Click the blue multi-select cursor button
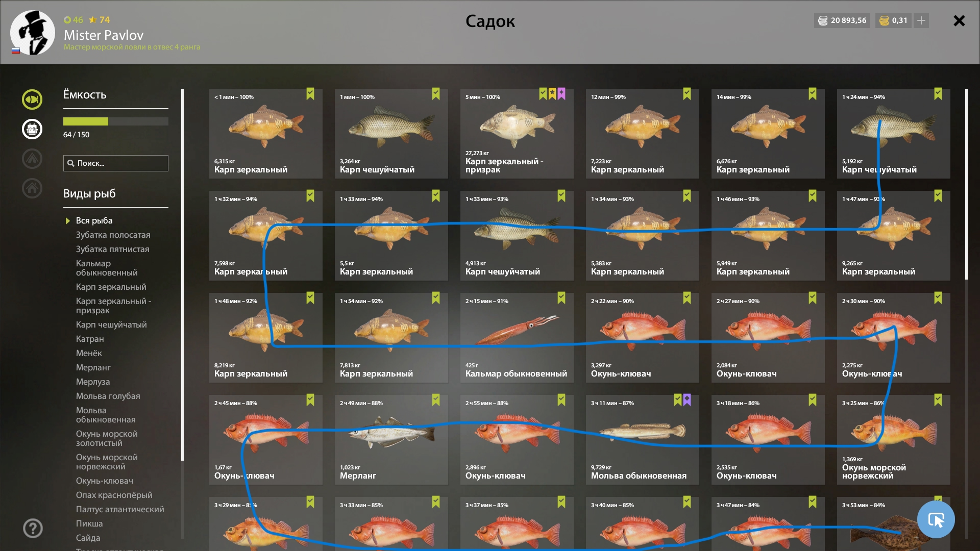The height and width of the screenshot is (551, 980). coord(936,519)
